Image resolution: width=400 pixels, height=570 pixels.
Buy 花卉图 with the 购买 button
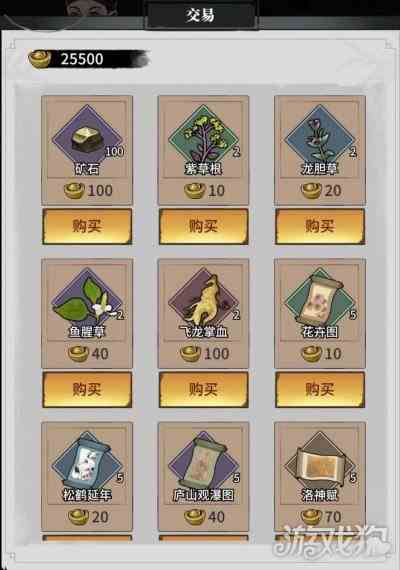click(x=320, y=389)
